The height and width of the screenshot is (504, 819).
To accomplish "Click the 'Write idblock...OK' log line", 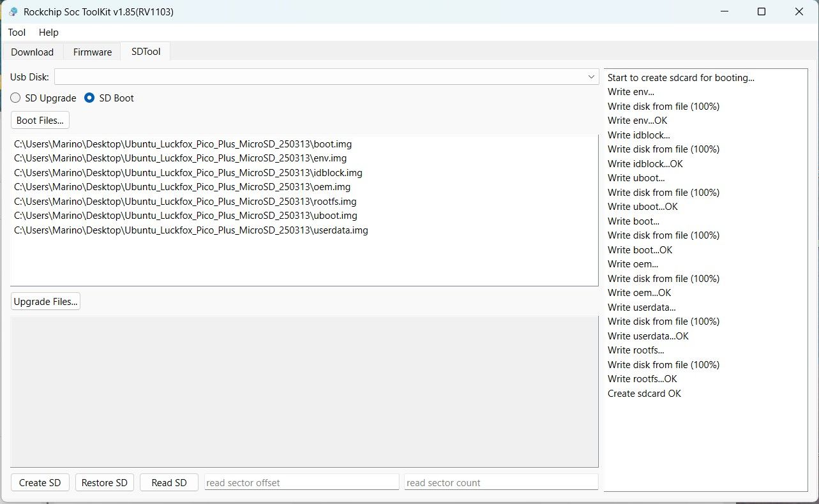I will coord(645,164).
